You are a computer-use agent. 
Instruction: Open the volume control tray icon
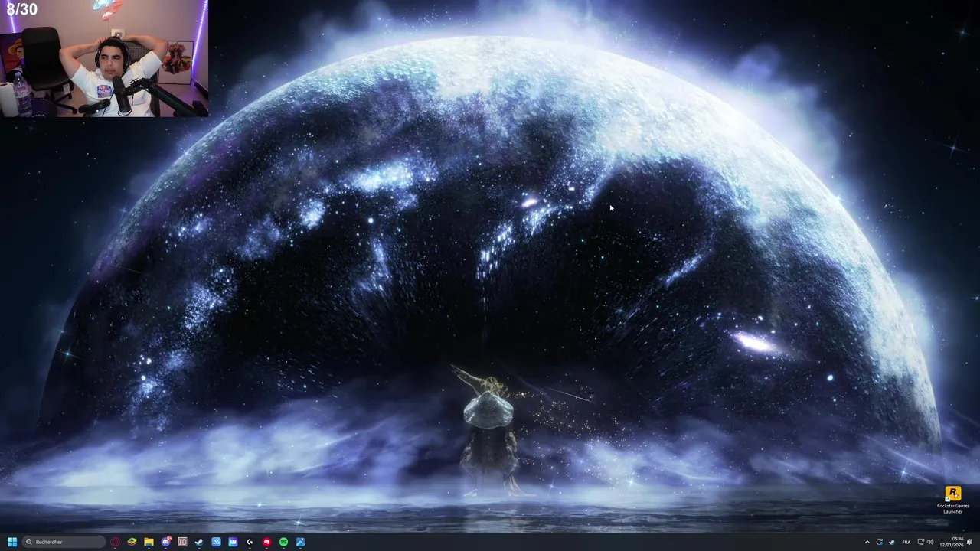point(930,542)
